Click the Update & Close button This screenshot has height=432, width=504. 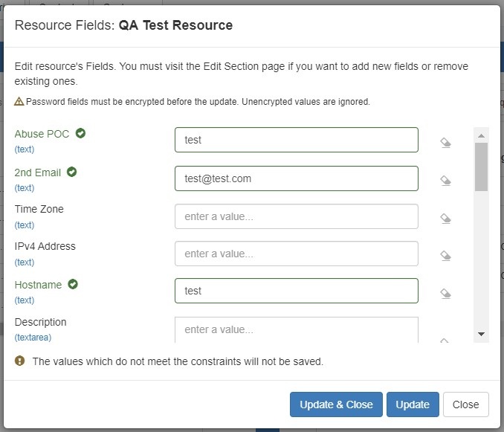pos(336,404)
